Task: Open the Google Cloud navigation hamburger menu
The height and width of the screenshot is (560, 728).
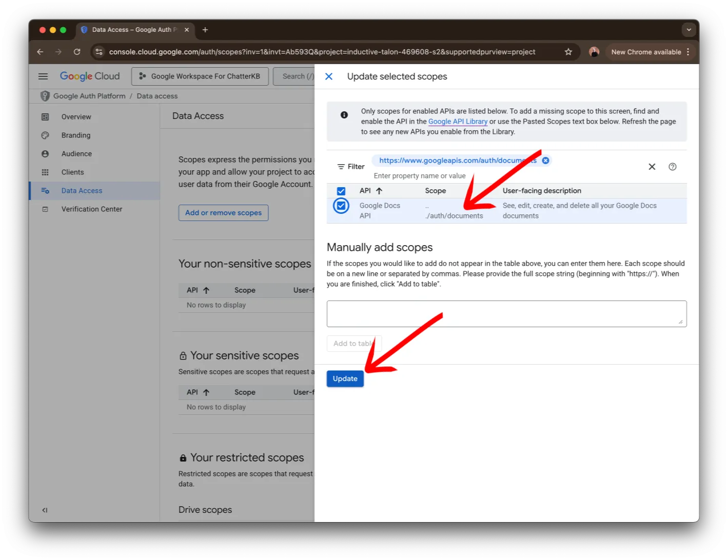Action: (43, 76)
